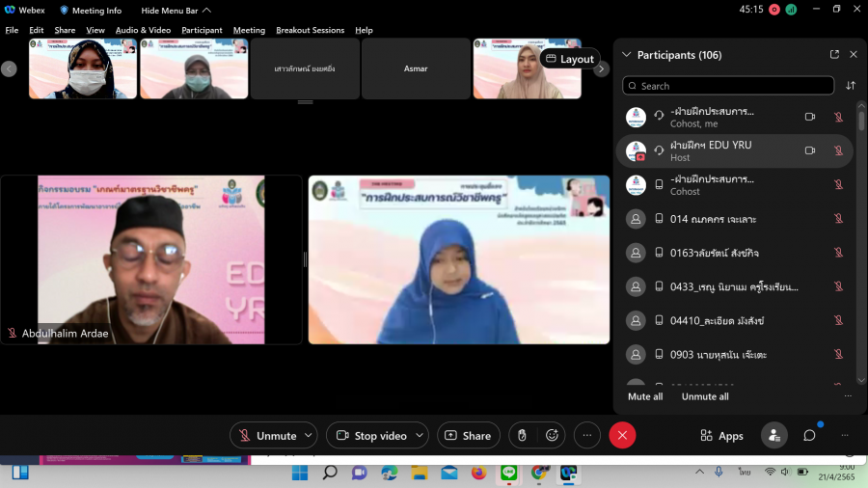Open the Breakout Sessions menu
Screen dimensions: 868x488
[x=310, y=30]
